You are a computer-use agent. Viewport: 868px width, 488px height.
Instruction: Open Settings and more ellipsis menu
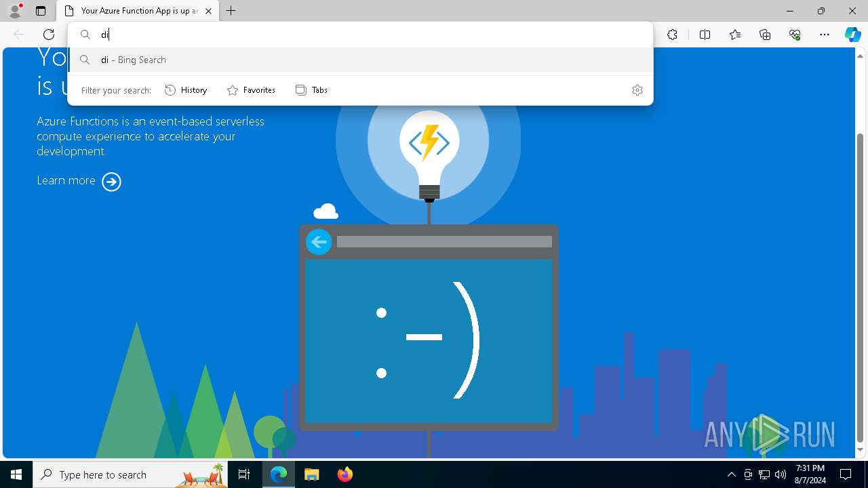825,35
